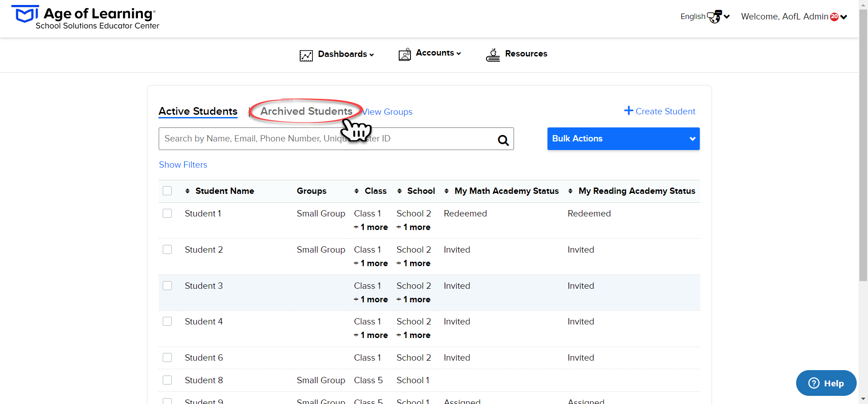
Task: Click Class 1 in Student 6 row
Action: coord(368,357)
